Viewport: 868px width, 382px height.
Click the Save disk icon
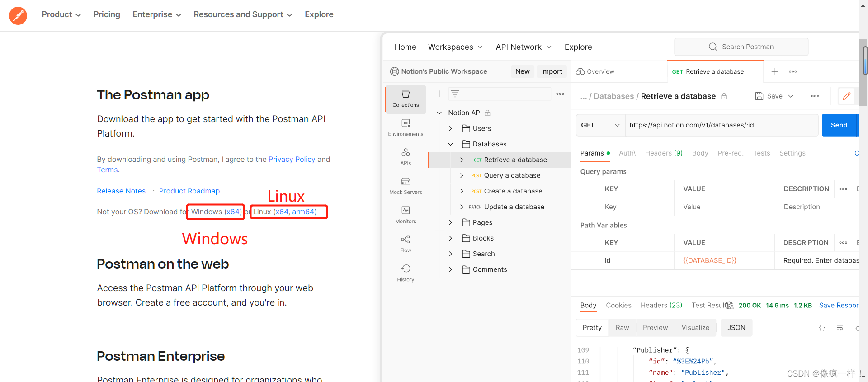(759, 96)
